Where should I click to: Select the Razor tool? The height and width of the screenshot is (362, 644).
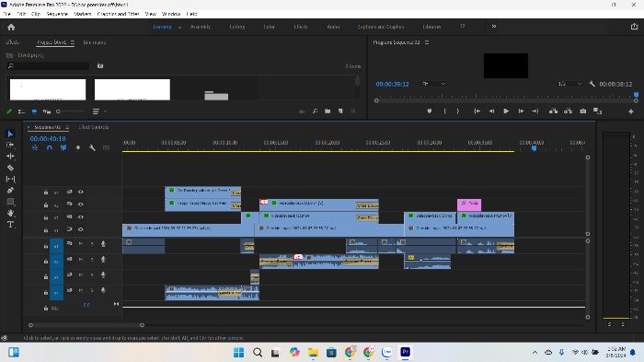coord(10,168)
